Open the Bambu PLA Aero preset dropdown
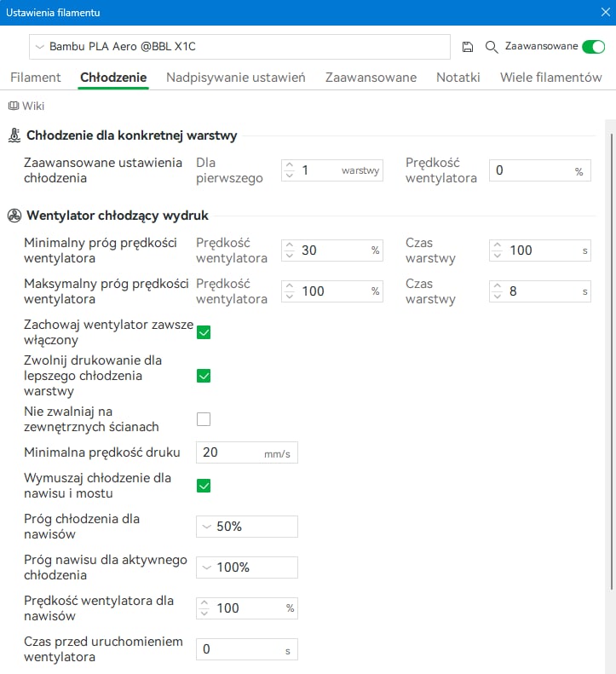Image resolution: width=616 pixels, height=674 pixels. 239,46
